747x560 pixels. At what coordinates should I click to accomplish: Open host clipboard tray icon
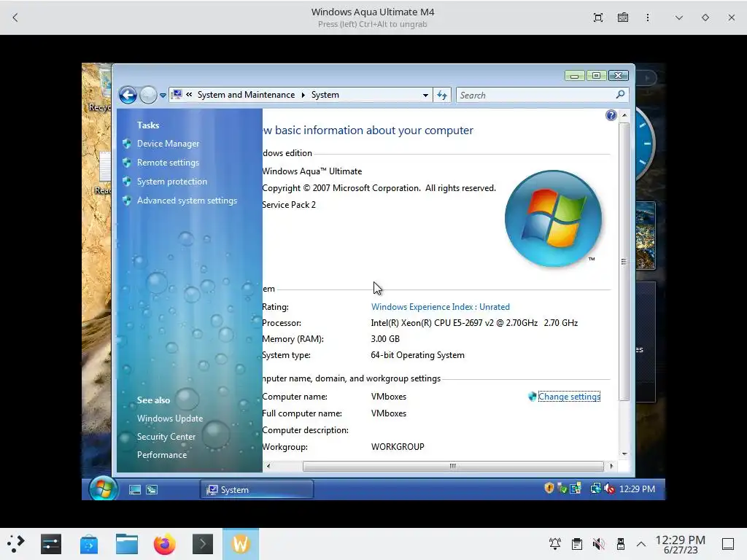click(x=577, y=544)
